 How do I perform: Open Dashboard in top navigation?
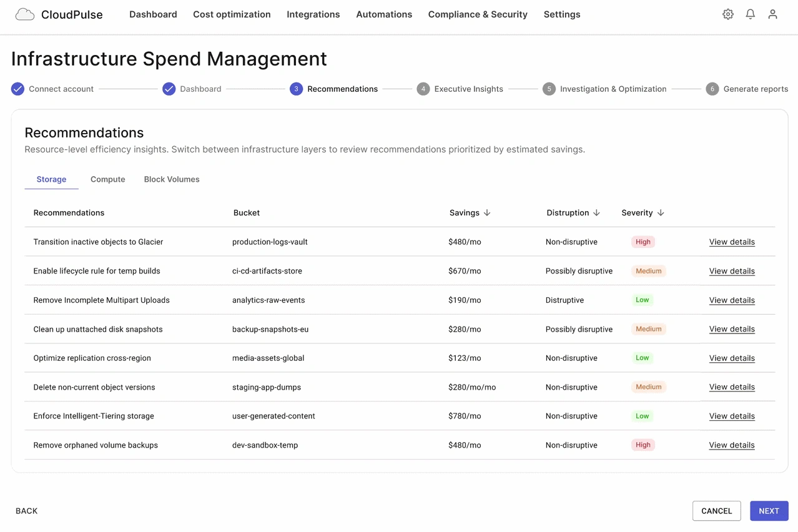point(153,14)
